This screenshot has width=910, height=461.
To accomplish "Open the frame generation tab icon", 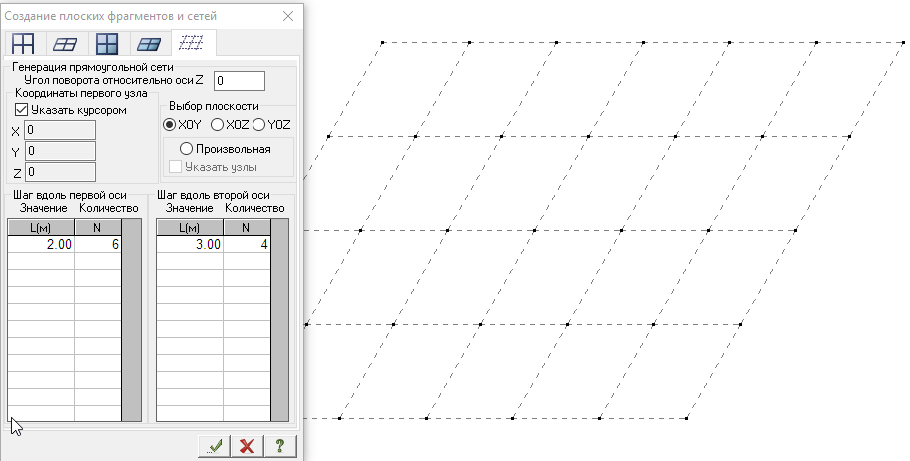I will [x=23, y=44].
